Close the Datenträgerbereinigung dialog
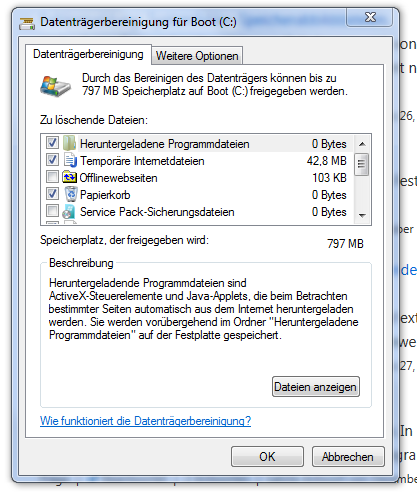This screenshot has height=504, width=417. [370, 17]
